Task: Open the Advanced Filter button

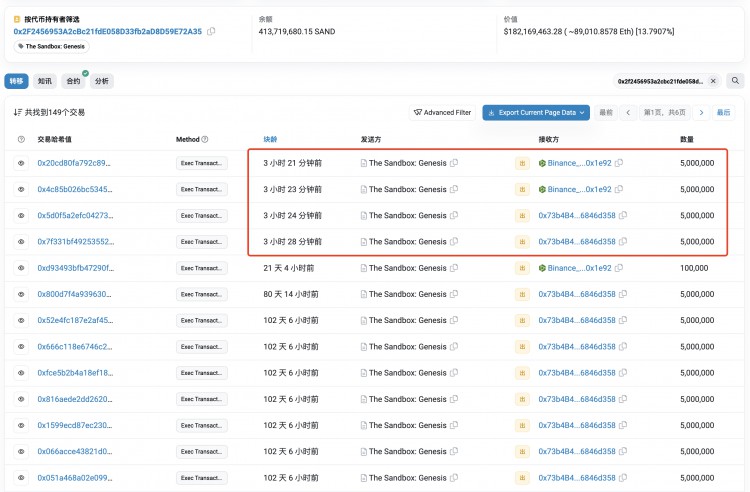Action: click(x=442, y=112)
